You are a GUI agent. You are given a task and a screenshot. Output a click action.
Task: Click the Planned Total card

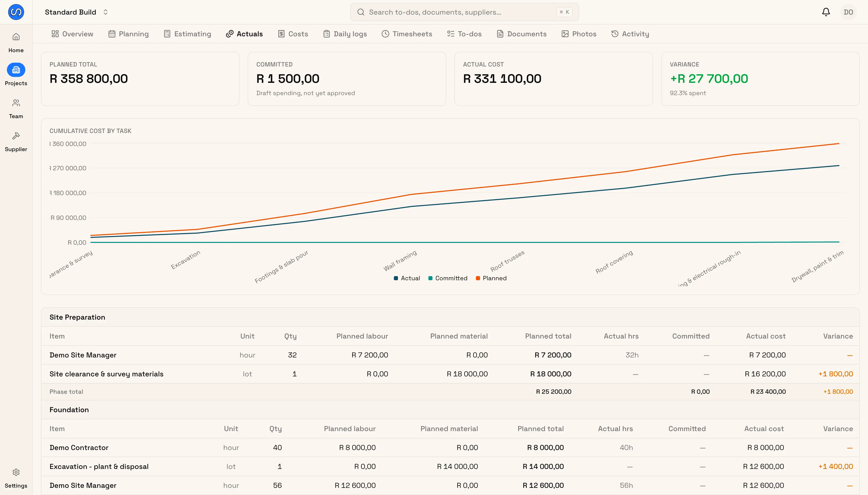[x=140, y=78]
